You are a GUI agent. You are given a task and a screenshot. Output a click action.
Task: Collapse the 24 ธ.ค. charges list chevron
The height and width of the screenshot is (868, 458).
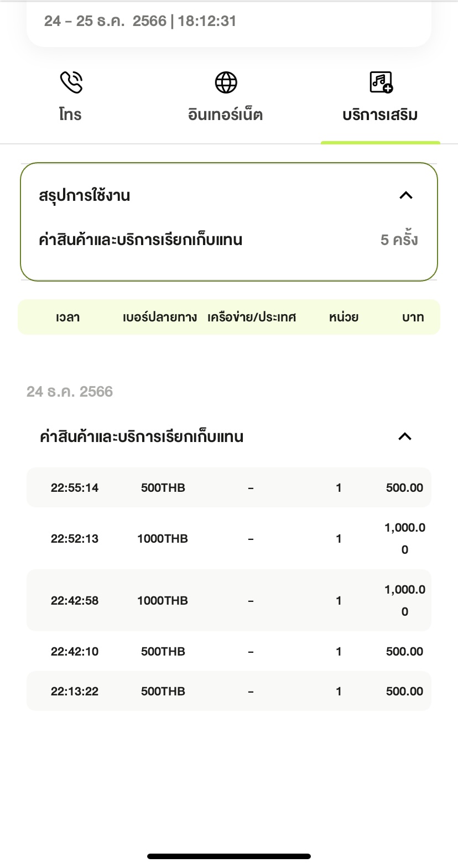click(x=405, y=436)
